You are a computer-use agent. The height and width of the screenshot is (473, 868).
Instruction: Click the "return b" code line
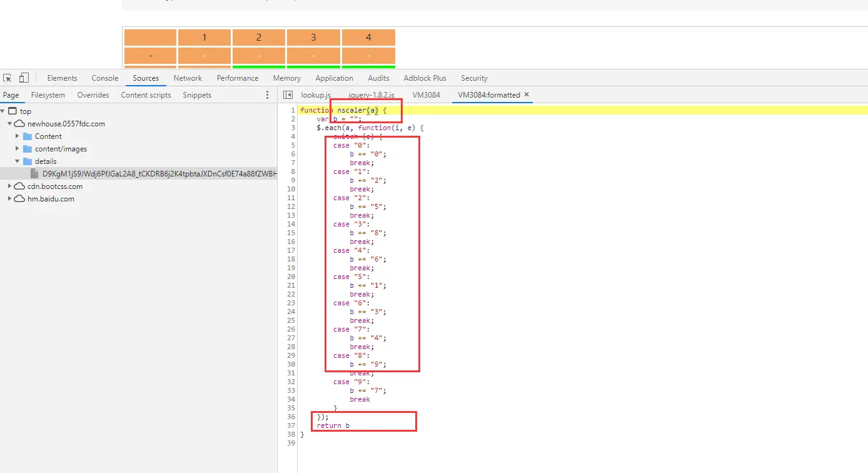333,425
